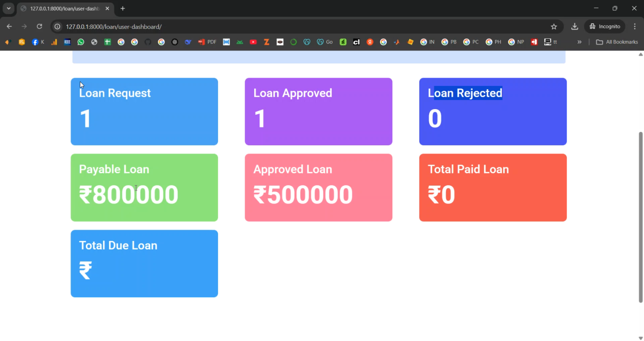Open the Google NP bookmark
The width and height of the screenshot is (644, 341).
(516, 42)
